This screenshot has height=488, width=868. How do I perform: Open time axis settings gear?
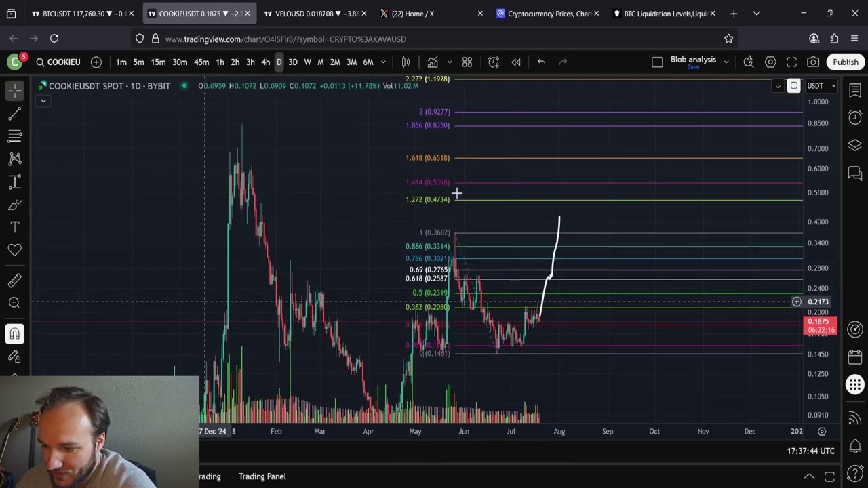click(x=822, y=431)
